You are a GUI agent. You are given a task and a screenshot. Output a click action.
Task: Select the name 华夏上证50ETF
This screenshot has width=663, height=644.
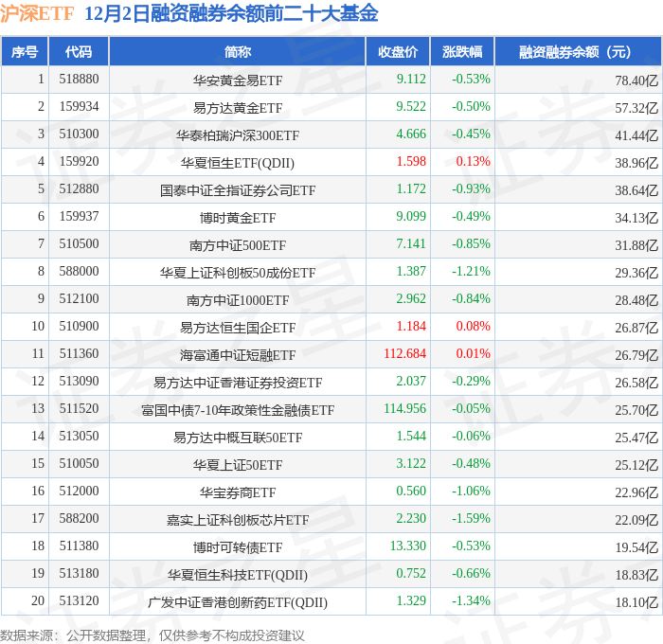[238, 465]
